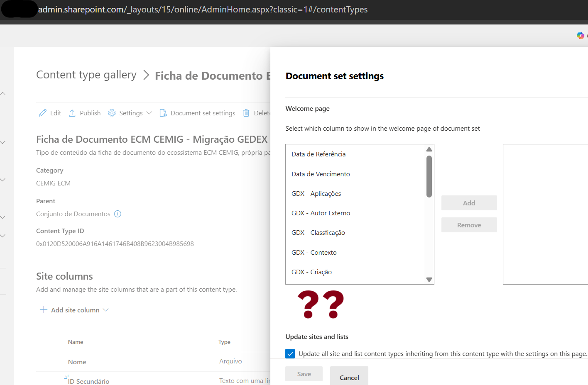The image size is (588, 385).
Task: Click the browser address bar URL
Action: (203, 10)
